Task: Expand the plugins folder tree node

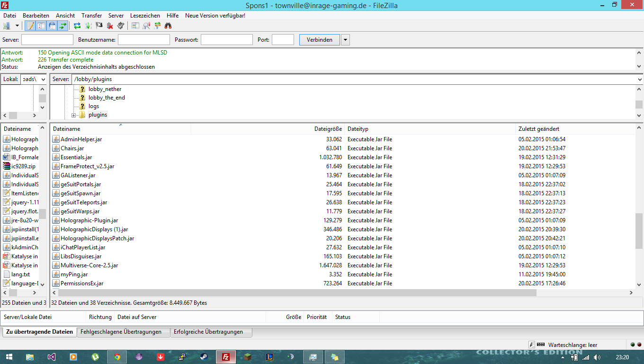Action: click(74, 115)
